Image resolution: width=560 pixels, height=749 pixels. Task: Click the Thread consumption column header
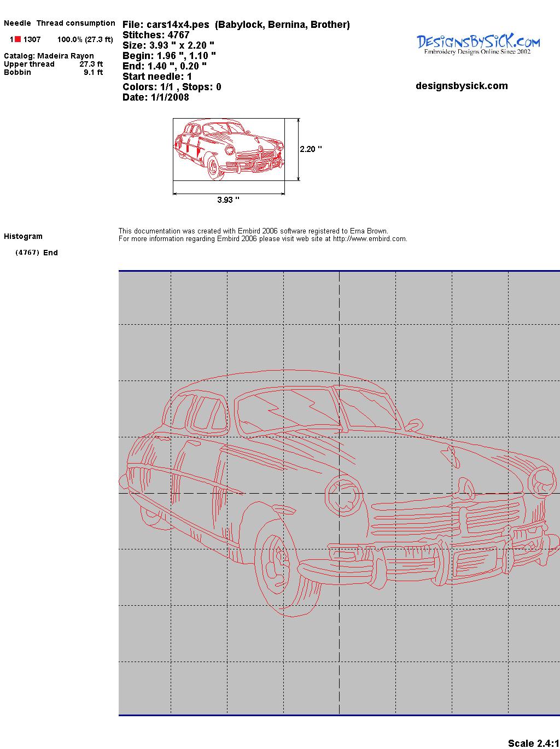coord(75,23)
